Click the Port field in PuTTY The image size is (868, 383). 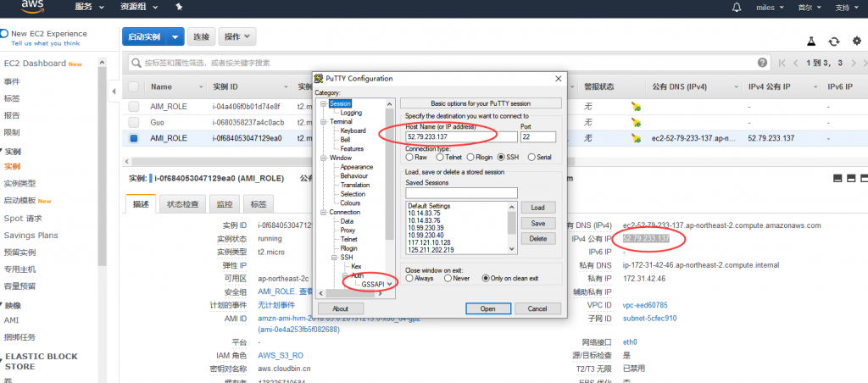point(537,136)
